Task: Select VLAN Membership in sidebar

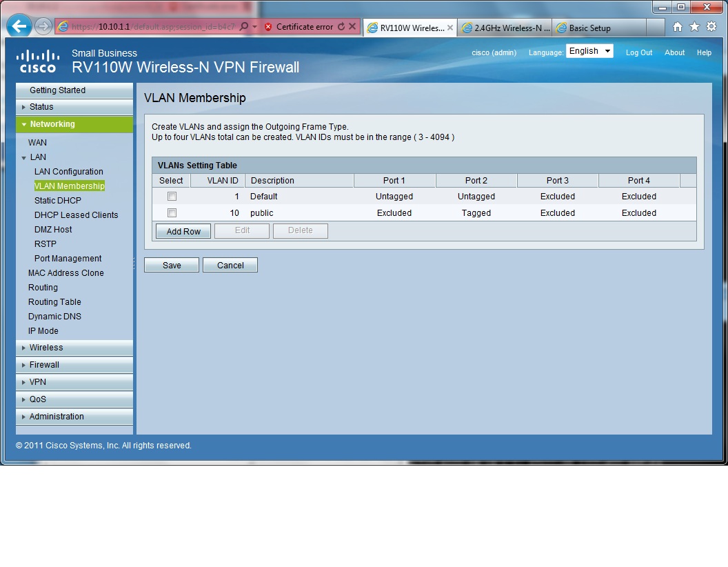Action: [69, 186]
